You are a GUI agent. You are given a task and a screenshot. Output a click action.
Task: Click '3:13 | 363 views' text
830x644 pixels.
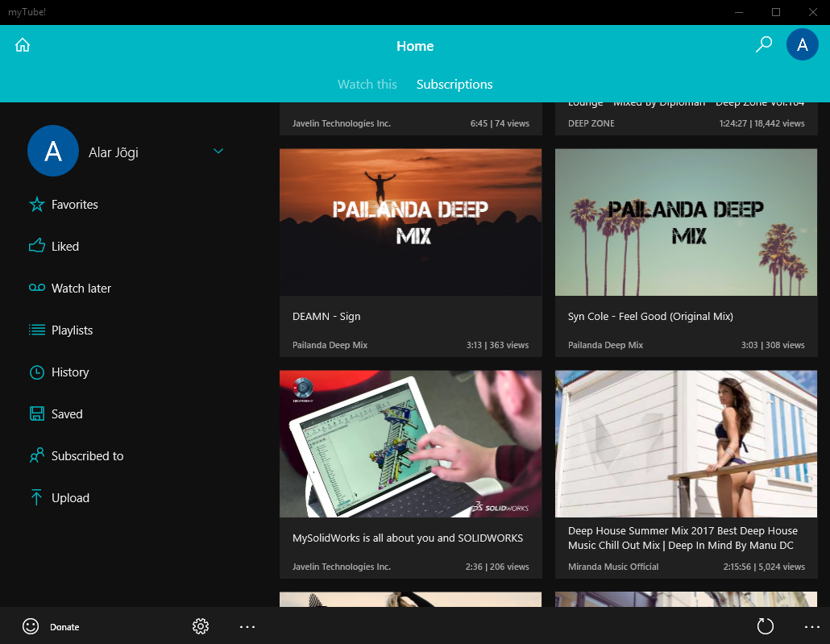coord(497,345)
